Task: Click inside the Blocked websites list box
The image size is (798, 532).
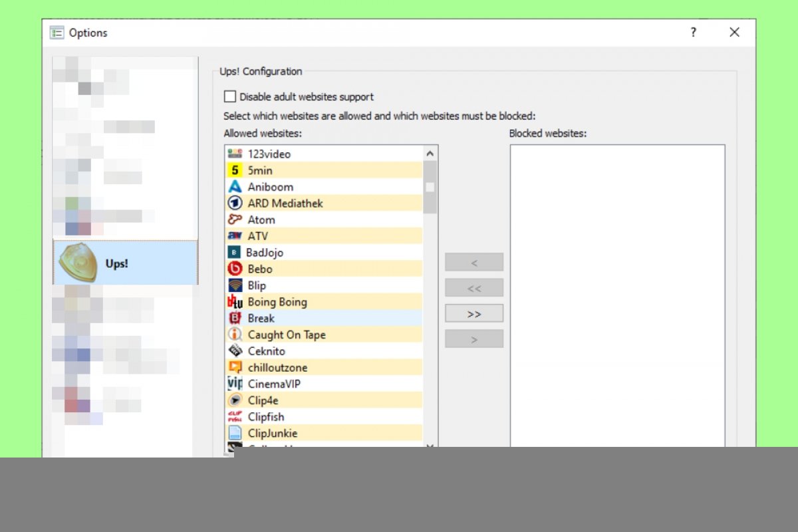Action: [618, 297]
